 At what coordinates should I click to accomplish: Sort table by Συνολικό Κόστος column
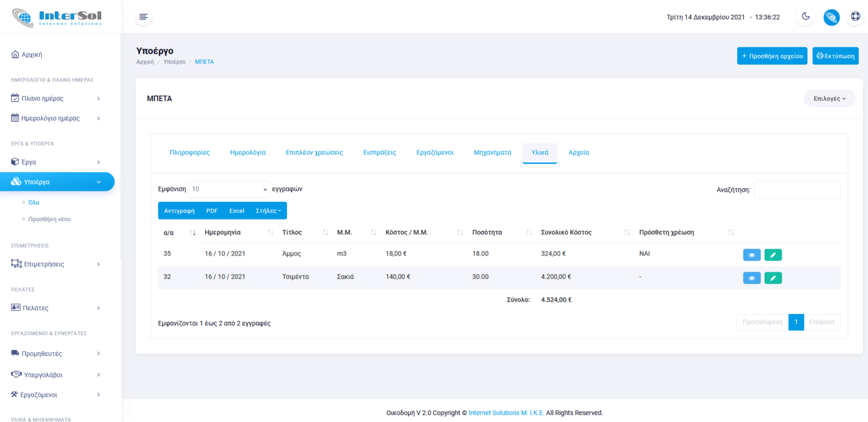point(627,232)
